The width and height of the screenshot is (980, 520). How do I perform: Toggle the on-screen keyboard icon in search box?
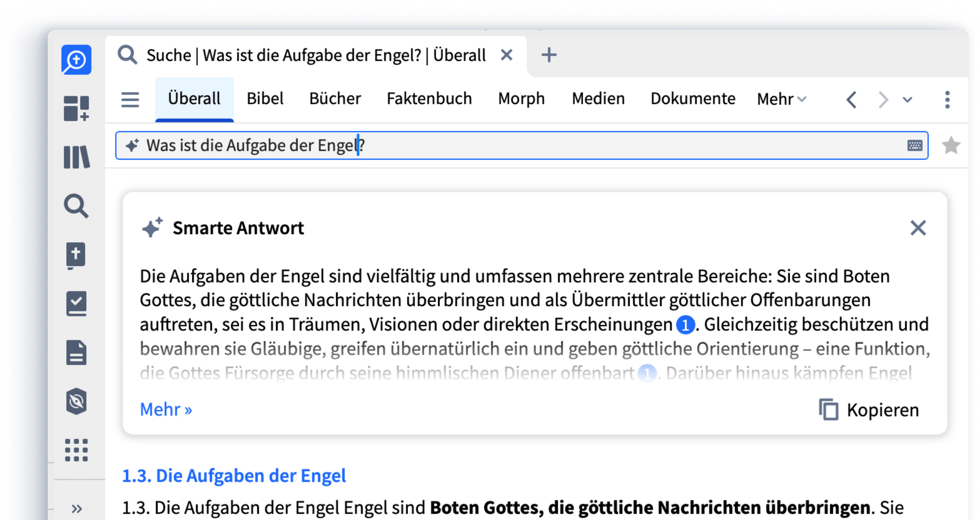click(915, 145)
